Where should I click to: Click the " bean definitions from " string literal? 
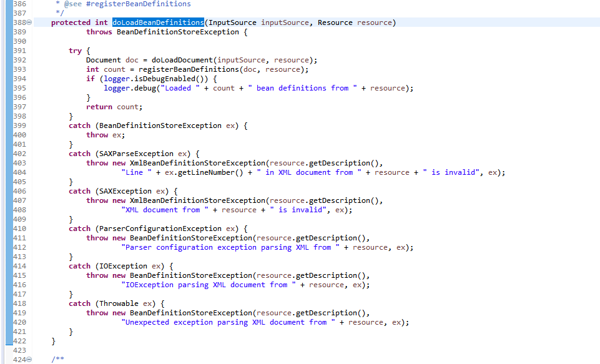point(302,88)
